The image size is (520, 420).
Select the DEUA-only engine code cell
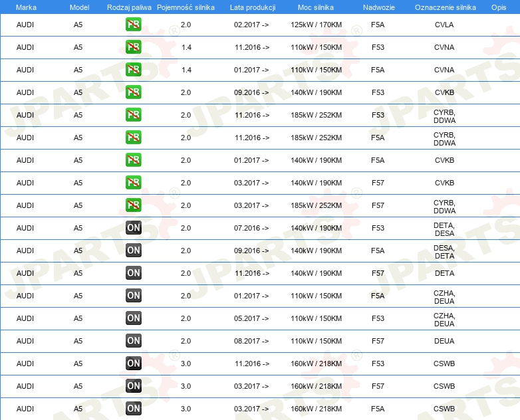click(444, 340)
